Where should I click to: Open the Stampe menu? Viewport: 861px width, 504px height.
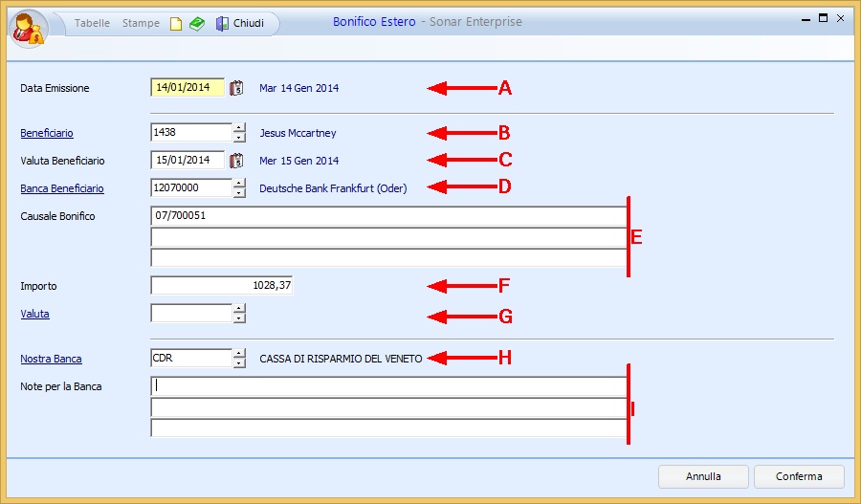[141, 23]
